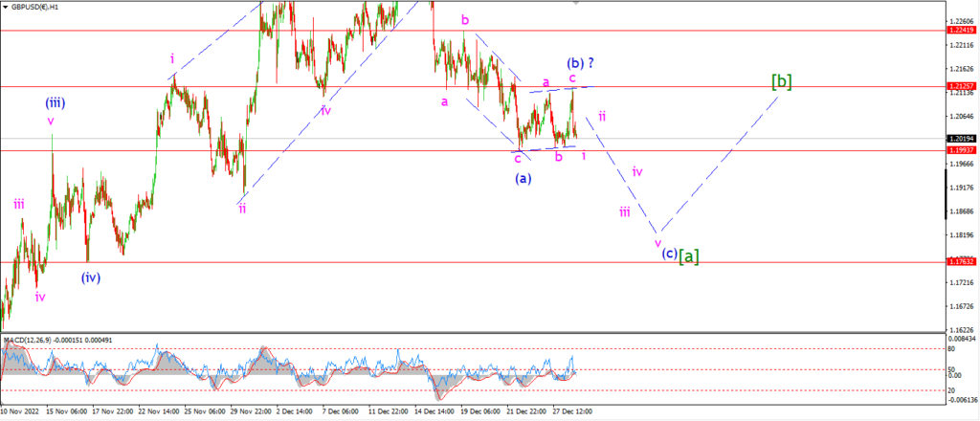
Task: Select the red 1.19937 price level tag
Action: click(x=963, y=150)
